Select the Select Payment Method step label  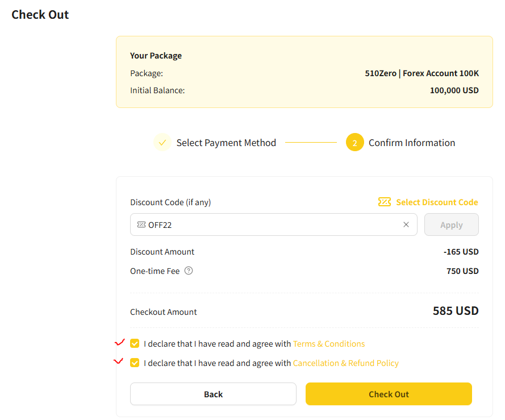(226, 143)
